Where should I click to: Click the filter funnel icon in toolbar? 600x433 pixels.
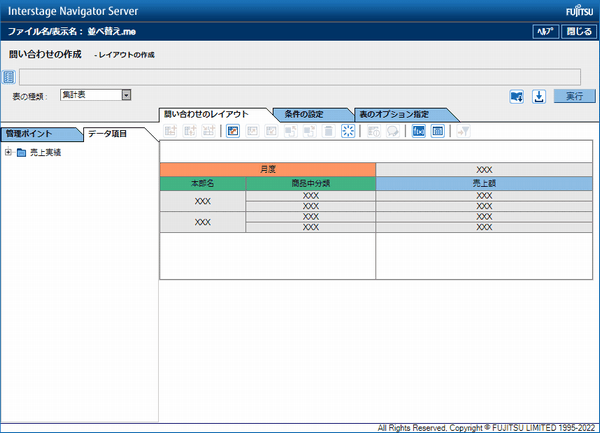click(463, 131)
